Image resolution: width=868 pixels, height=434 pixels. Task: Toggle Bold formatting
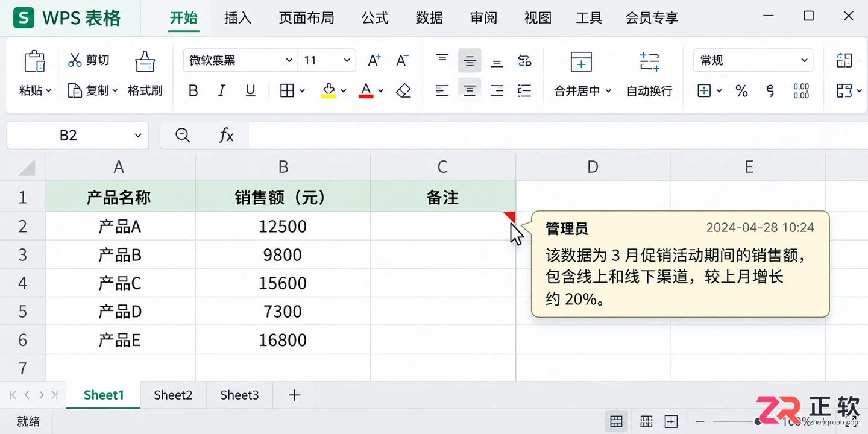(x=193, y=91)
